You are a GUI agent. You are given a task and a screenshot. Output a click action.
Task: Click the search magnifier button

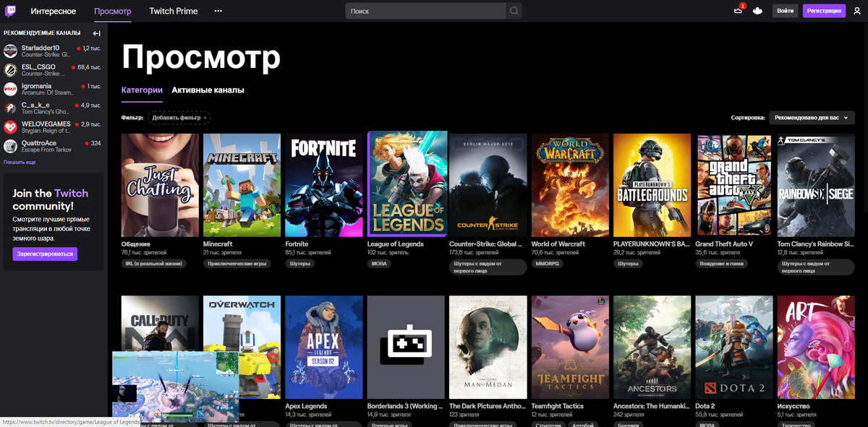click(x=514, y=11)
